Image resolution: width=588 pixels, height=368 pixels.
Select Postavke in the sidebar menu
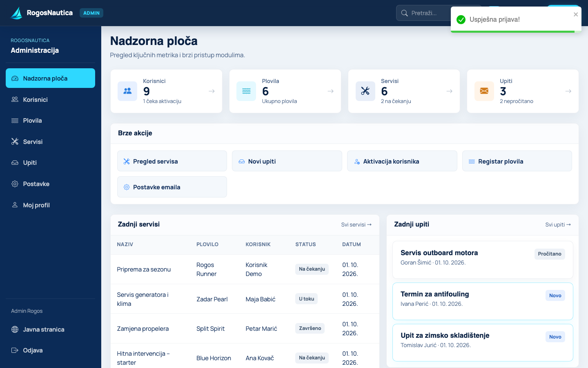[x=50, y=184]
